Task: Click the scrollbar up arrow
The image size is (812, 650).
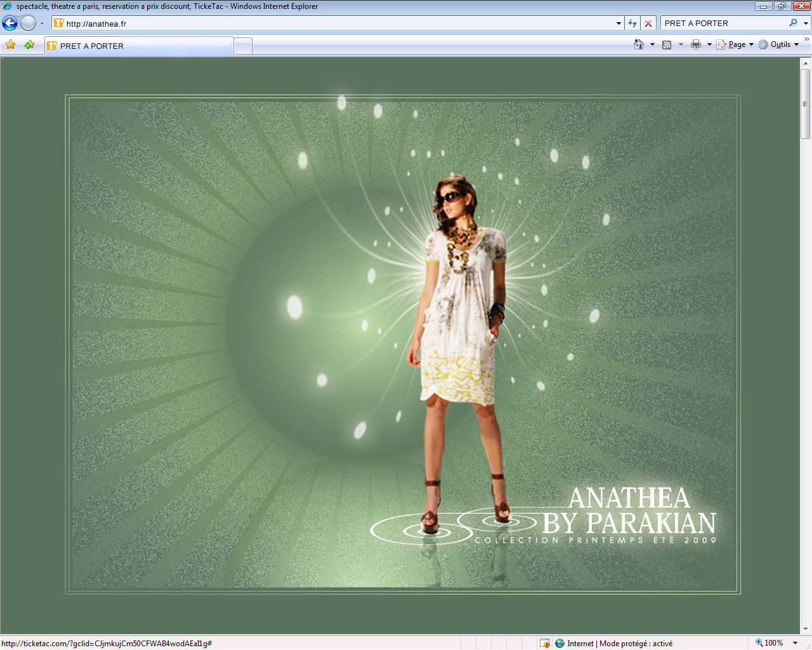Action: pos(806,63)
